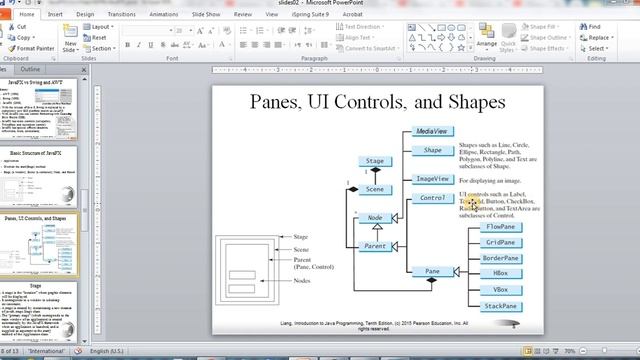
Task: Select the text box shape
Action: [412, 28]
